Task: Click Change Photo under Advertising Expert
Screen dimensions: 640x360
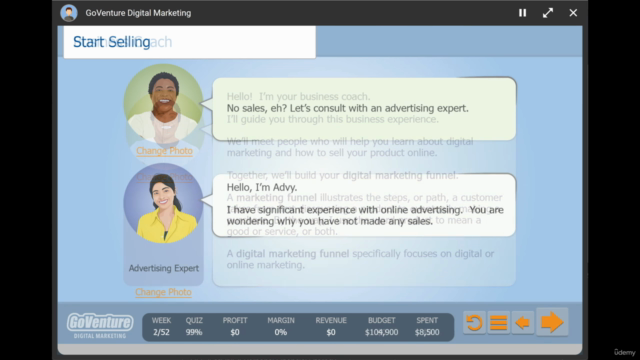Action: pyautogui.click(x=163, y=292)
